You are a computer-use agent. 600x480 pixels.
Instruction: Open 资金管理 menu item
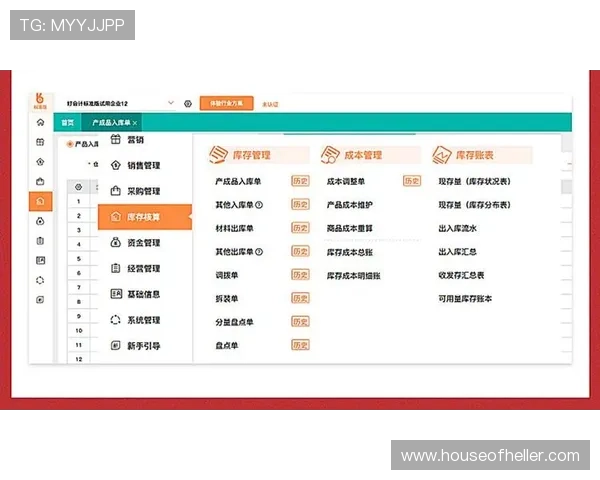pos(143,243)
